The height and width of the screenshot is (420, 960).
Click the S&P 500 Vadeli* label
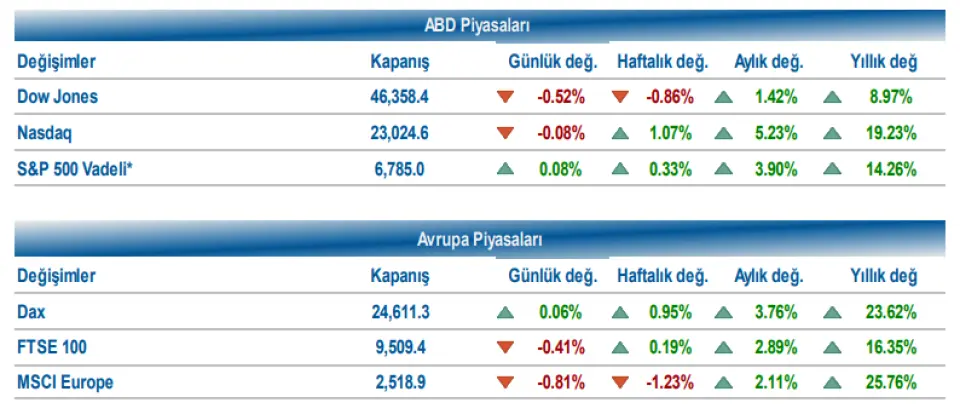coord(75,169)
